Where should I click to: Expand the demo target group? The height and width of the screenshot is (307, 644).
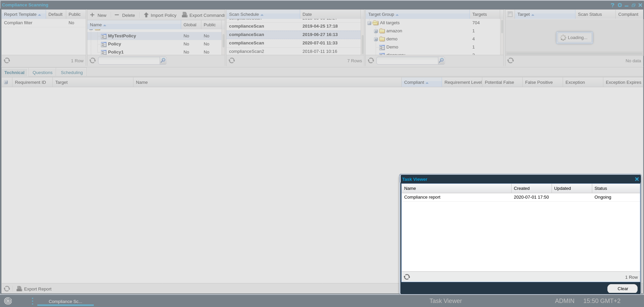pos(375,39)
